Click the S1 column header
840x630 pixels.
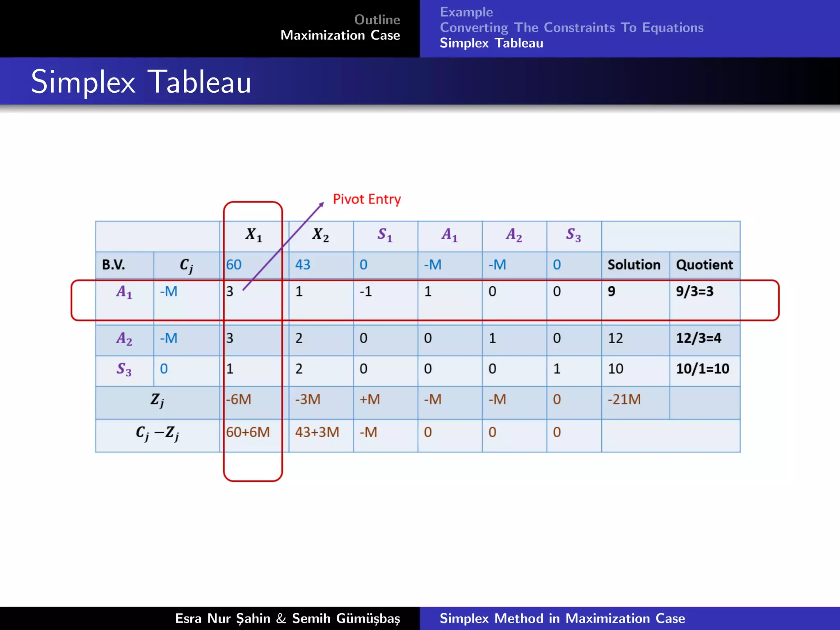click(x=385, y=235)
